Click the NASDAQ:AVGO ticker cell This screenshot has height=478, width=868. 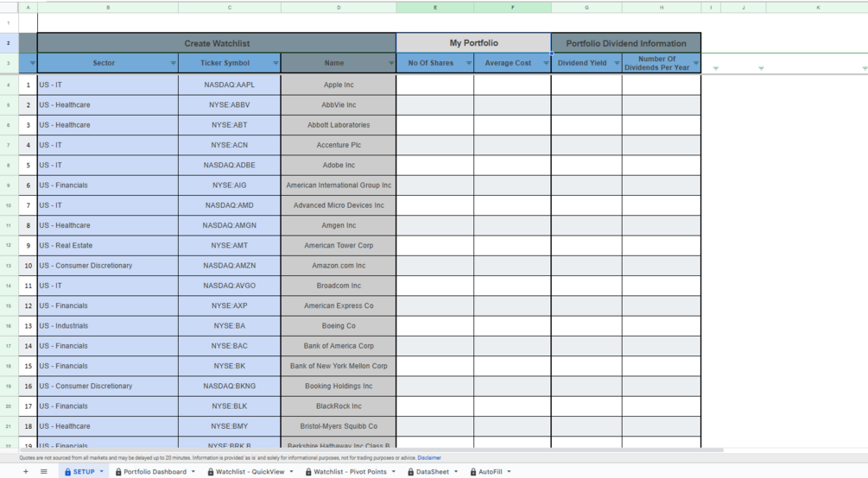tap(229, 286)
